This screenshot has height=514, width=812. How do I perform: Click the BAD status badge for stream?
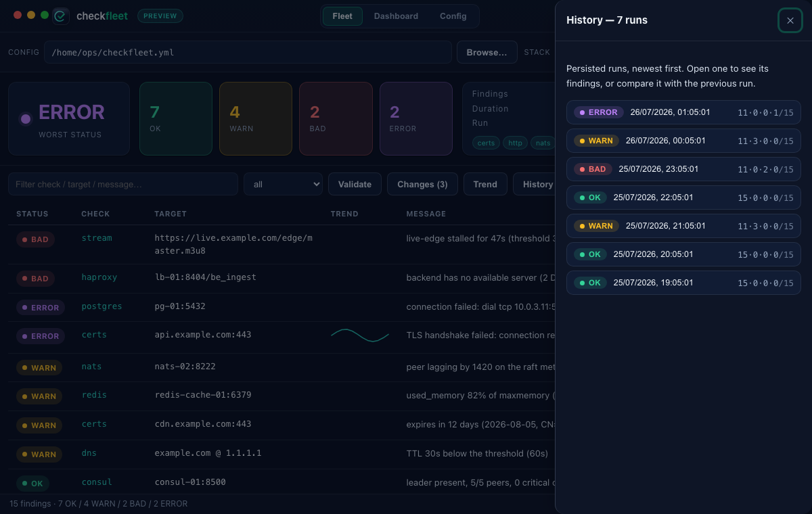35,239
